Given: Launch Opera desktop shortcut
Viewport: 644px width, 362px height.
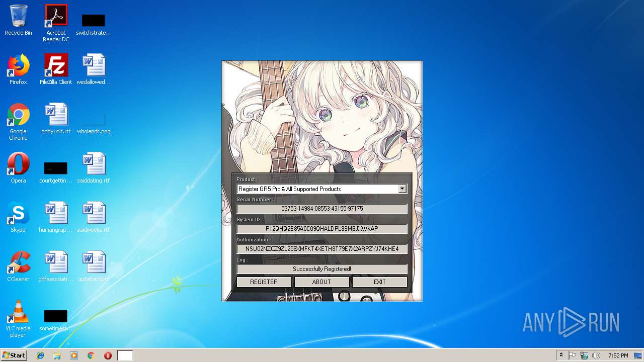Looking at the screenshot, I should pyautogui.click(x=18, y=168).
